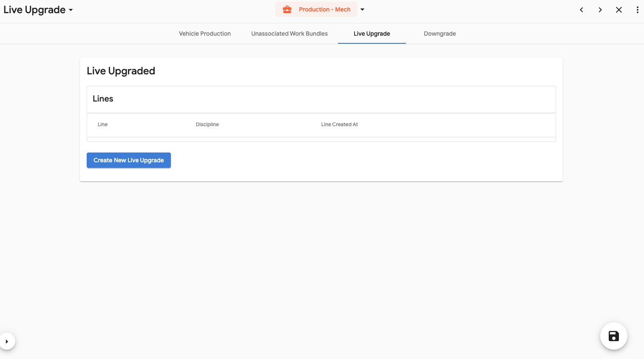This screenshot has width=644, height=359.
Task: Open the three-dot more options menu
Action: pyautogui.click(x=637, y=10)
